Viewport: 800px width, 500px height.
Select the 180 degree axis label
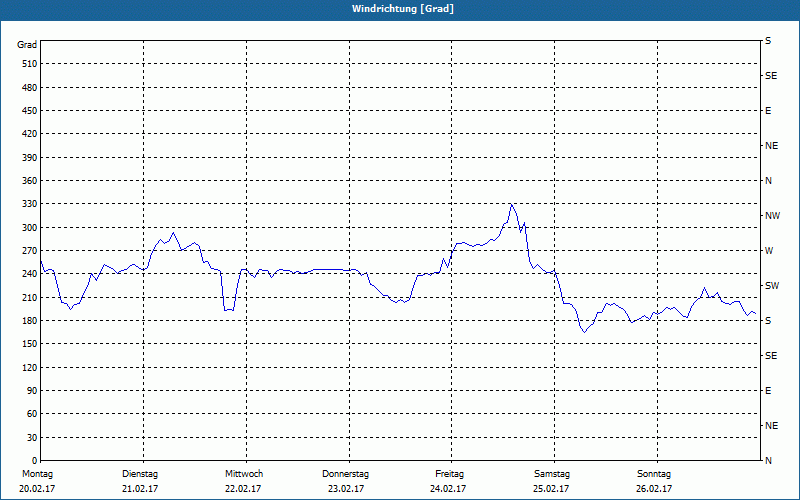30,320
